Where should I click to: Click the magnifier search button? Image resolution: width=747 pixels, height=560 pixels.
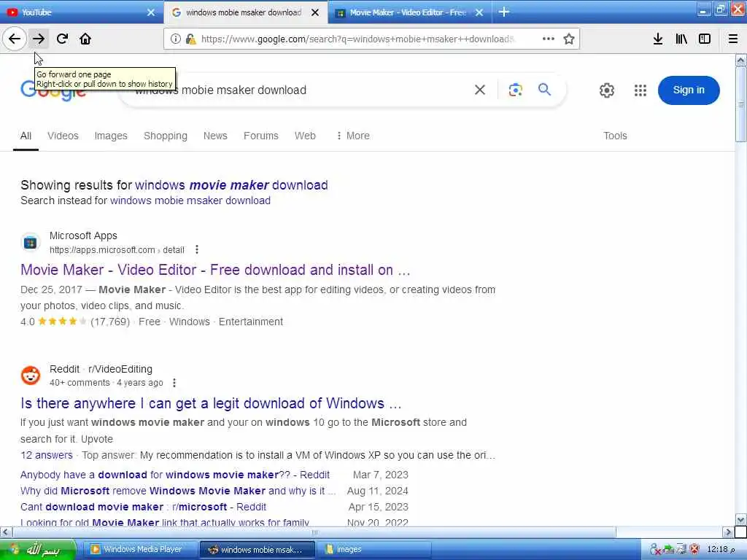[x=544, y=89]
